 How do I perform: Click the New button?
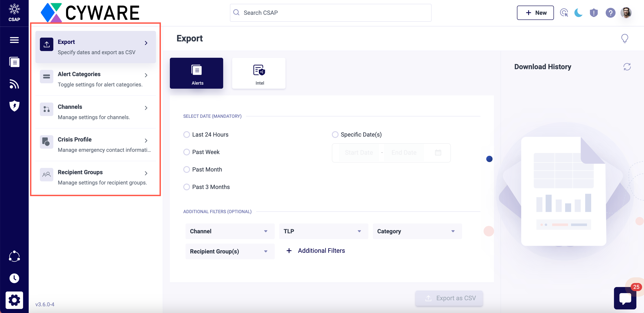pyautogui.click(x=535, y=13)
